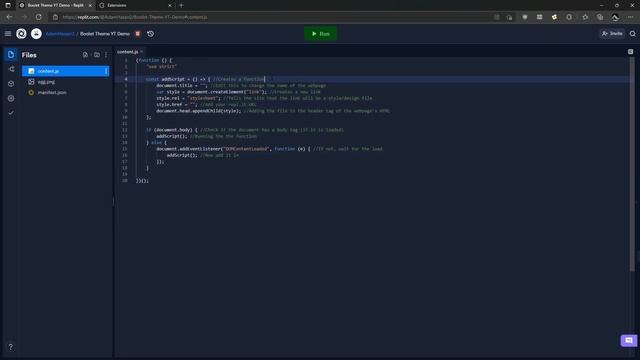Click the Invite button
The height and width of the screenshot is (360, 640).
click(x=612, y=33)
